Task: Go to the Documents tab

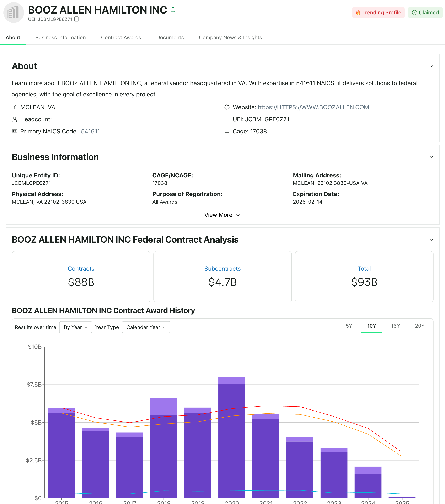Action: [x=170, y=37]
